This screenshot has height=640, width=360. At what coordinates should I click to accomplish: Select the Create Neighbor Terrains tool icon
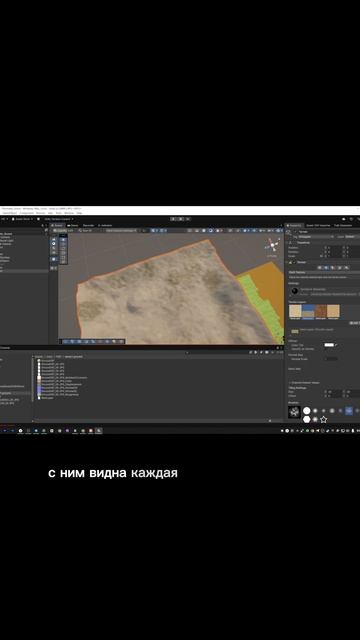pyautogui.click(x=320, y=268)
